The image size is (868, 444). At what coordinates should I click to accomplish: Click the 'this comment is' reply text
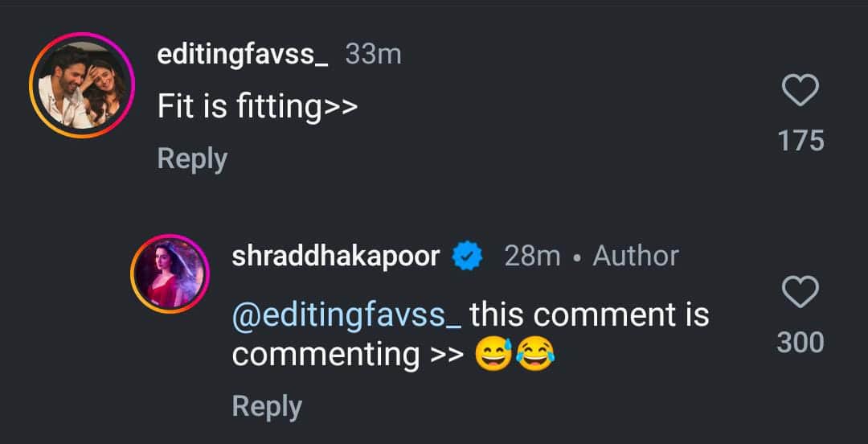[x=589, y=314]
